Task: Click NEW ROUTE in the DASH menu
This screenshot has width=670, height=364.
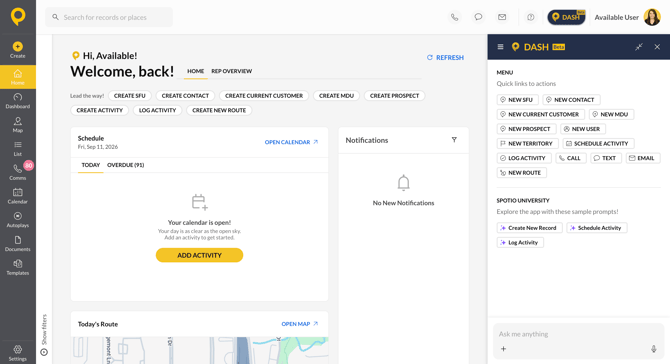Action: pyautogui.click(x=521, y=173)
